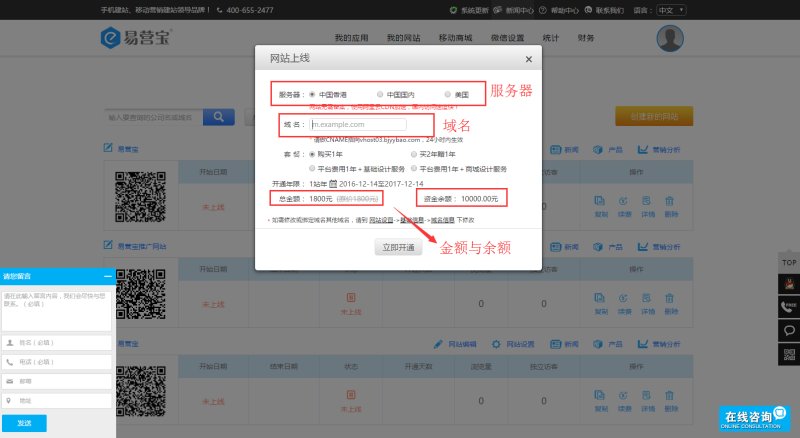Go to the 微信设置 menu
Screen dimensions: 800x438
click(x=510, y=38)
